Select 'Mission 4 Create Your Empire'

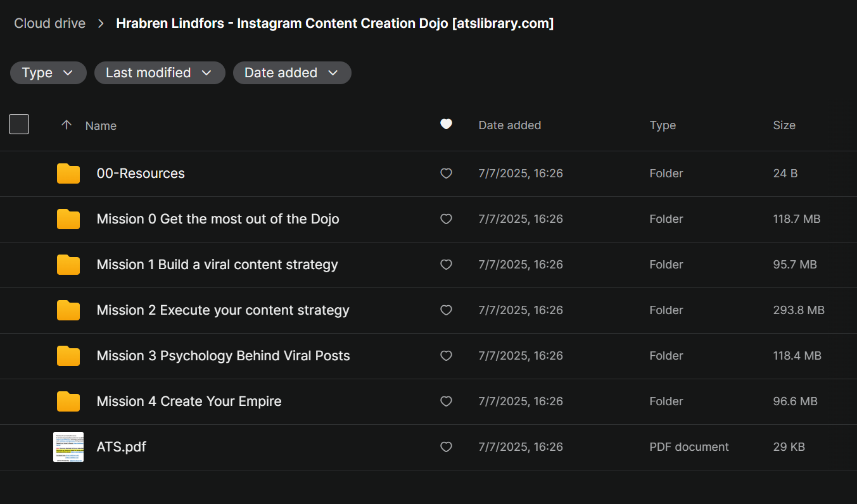[x=189, y=401]
